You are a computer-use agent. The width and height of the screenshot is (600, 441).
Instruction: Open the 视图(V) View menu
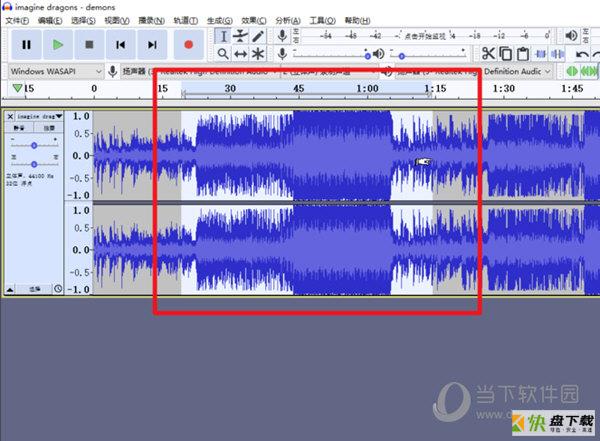[x=117, y=21]
